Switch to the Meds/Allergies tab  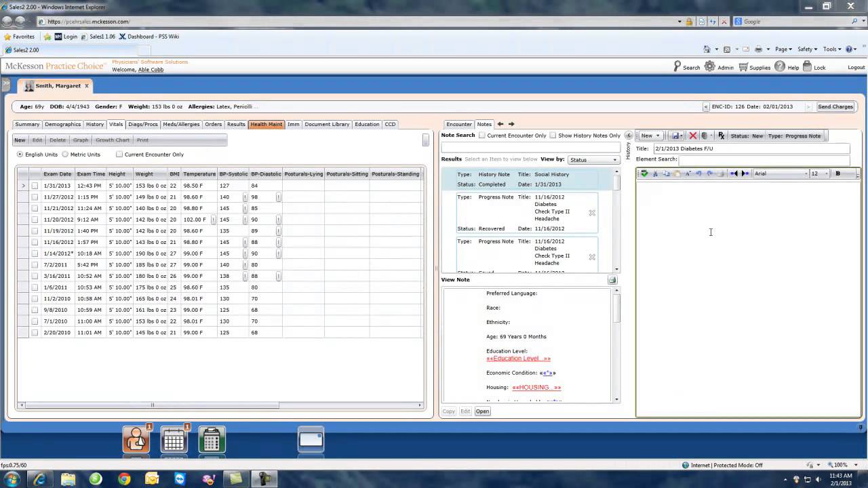(181, 124)
